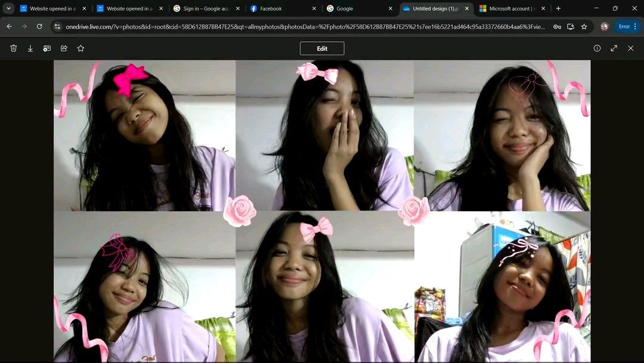Select the first Website opened in tab
The width and height of the screenshot is (644, 363).
(x=54, y=8)
